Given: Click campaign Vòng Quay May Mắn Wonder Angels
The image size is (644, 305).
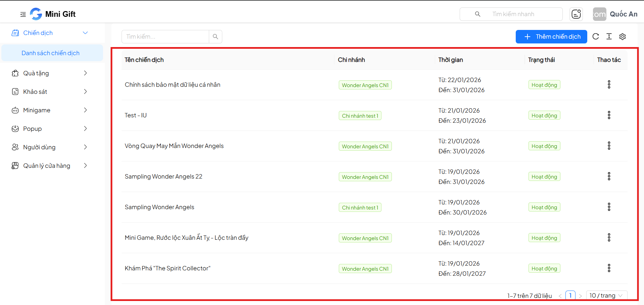Looking at the screenshot, I should pyautogui.click(x=174, y=146).
